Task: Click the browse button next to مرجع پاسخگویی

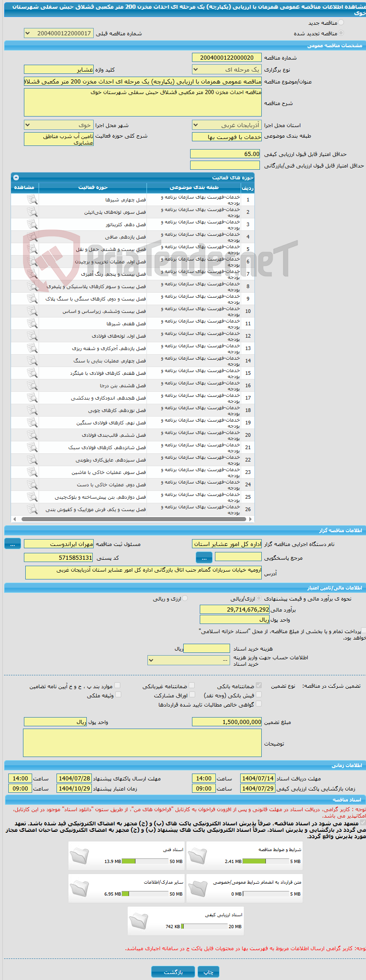Action: (204, 558)
